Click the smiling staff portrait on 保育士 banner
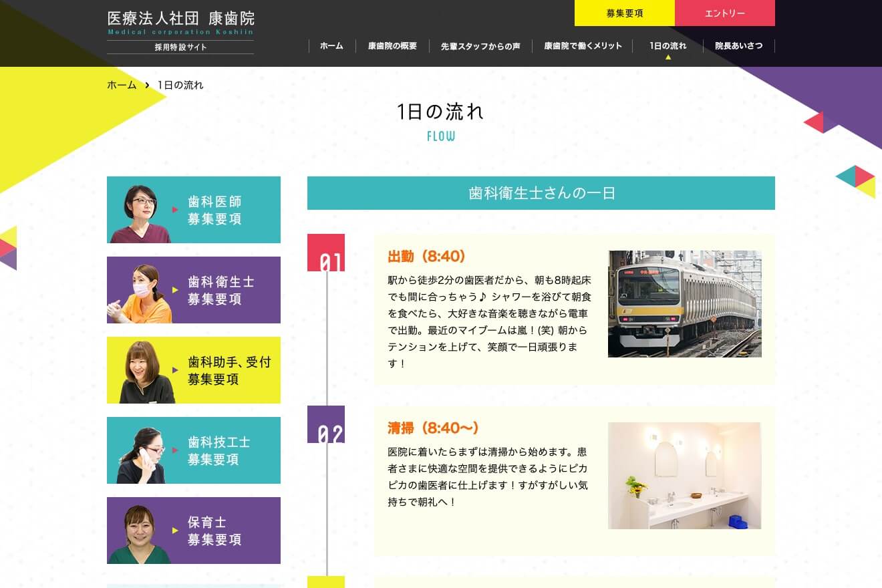This screenshot has width=882, height=588. click(139, 535)
